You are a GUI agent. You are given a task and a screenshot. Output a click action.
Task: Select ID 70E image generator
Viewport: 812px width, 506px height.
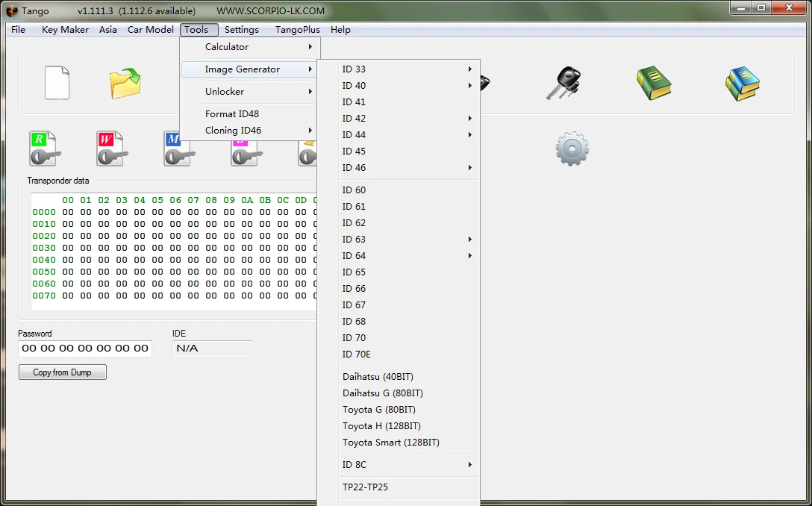[x=399, y=354]
